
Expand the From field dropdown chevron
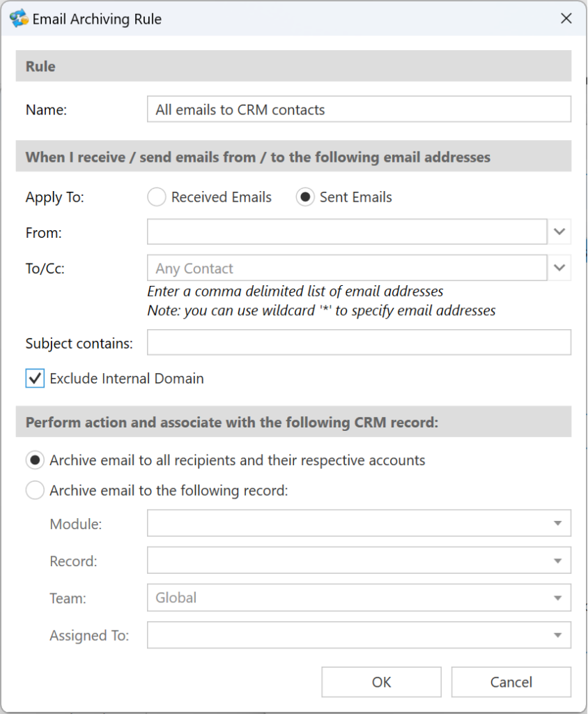[559, 231]
